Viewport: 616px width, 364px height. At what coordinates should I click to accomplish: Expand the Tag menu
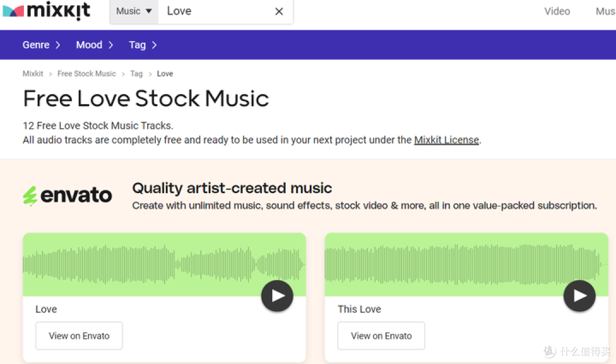tap(143, 45)
